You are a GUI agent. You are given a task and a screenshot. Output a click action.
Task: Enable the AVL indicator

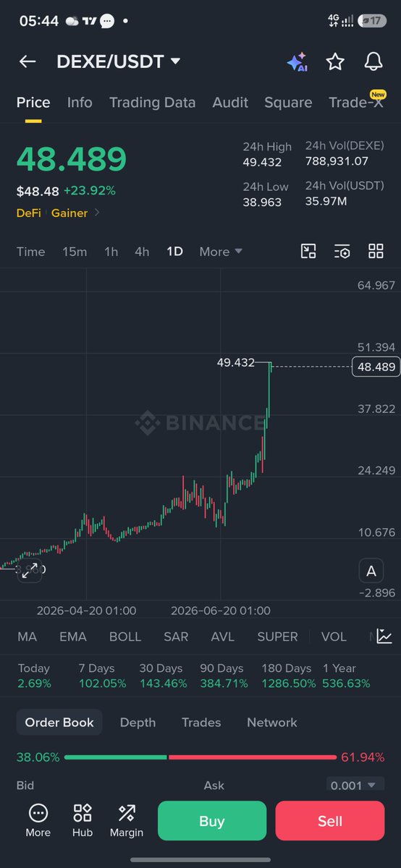pos(223,637)
